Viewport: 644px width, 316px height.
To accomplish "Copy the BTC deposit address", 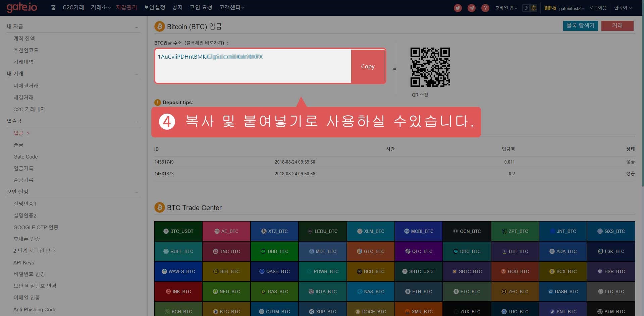I will (368, 66).
